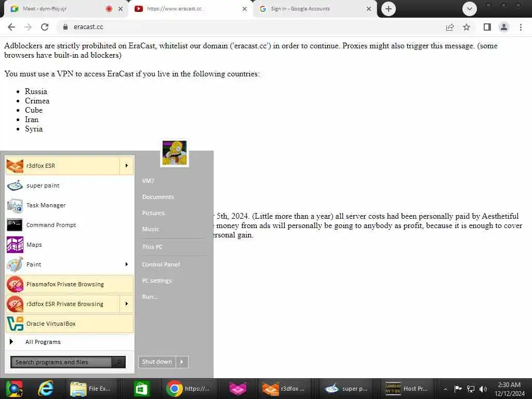
Task: Toggle the browser side panel
Action: point(487,27)
